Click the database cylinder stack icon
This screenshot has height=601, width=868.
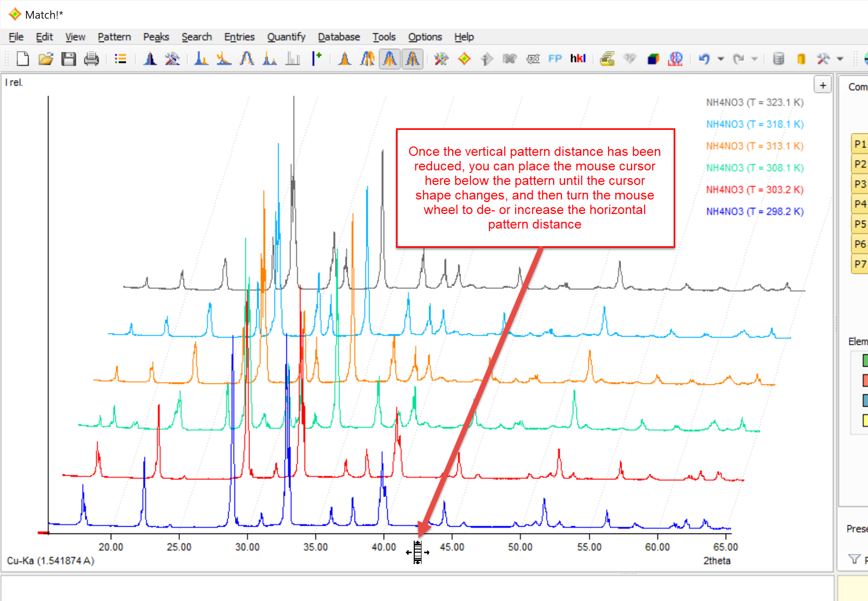(x=778, y=59)
